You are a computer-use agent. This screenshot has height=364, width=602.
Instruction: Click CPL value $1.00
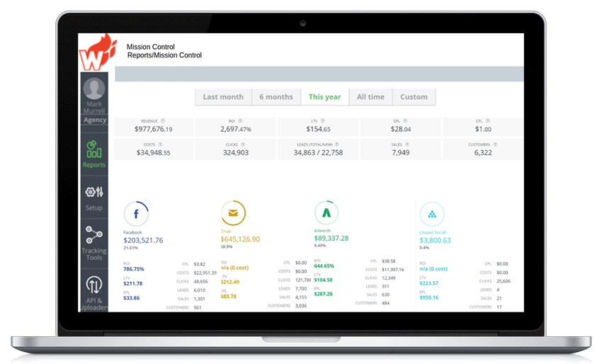click(483, 130)
